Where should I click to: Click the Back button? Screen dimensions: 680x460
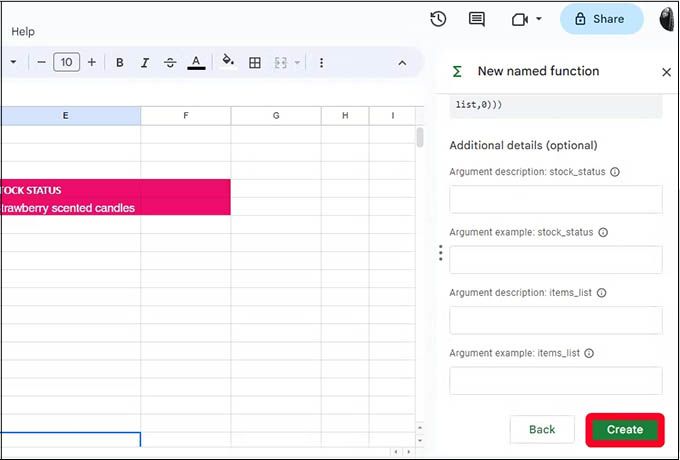pos(542,429)
